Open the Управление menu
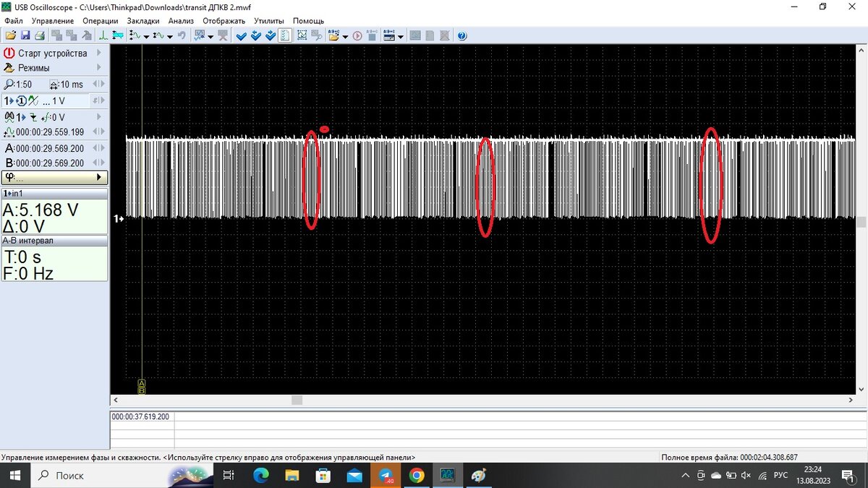The height and width of the screenshot is (488, 868). coord(52,21)
